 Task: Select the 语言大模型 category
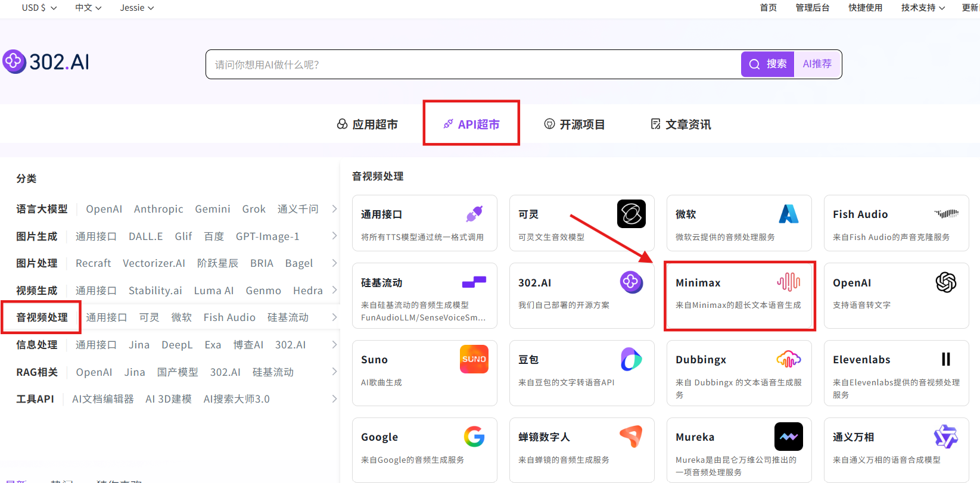[42, 209]
